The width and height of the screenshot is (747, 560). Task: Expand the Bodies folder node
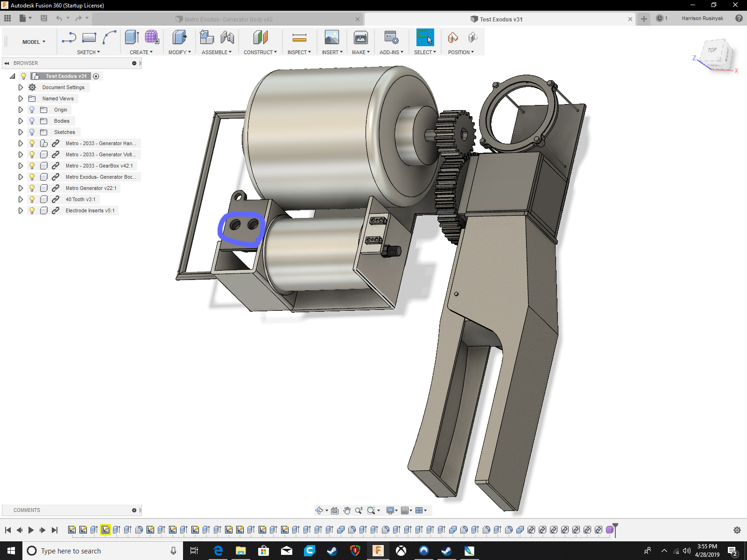tap(21, 121)
